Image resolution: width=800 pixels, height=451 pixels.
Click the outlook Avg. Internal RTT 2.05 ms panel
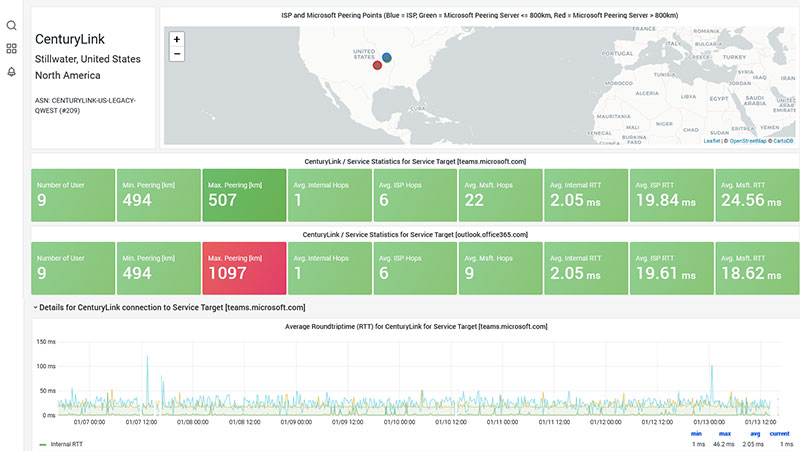pyautogui.click(x=586, y=268)
